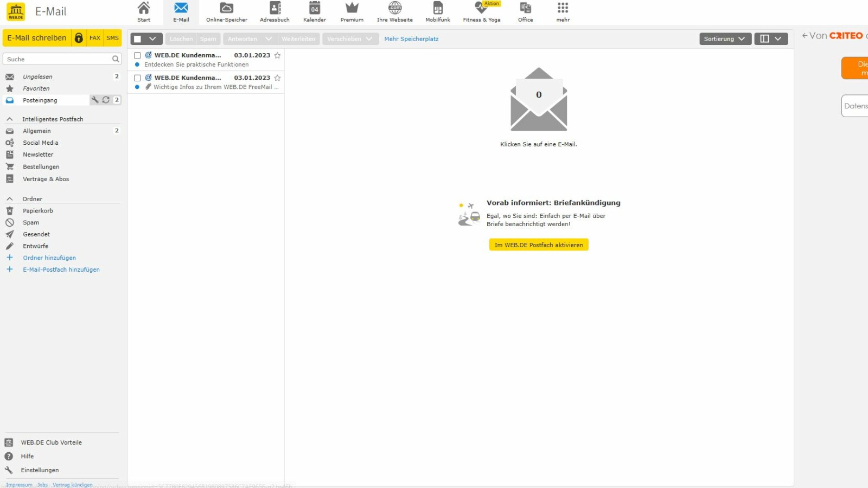Open the Mehr Speicherplatz link
The height and width of the screenshot is (488, 868).
pyautogui.click(x=411, y=38)
